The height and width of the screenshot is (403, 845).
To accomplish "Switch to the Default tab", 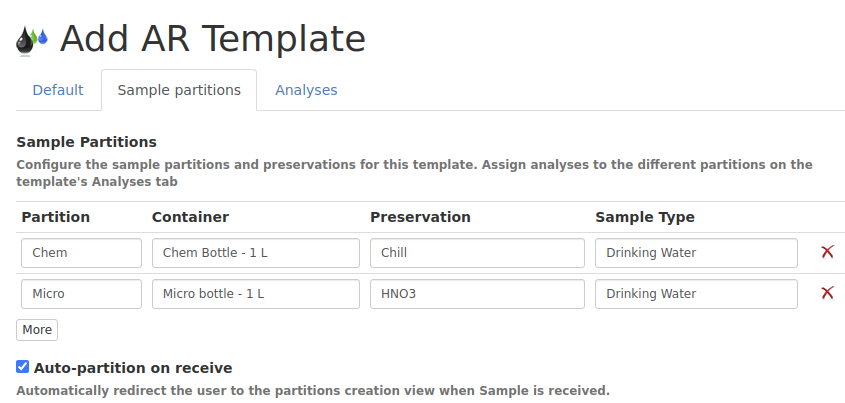I will pyautogui.click(x=58, y=90).
